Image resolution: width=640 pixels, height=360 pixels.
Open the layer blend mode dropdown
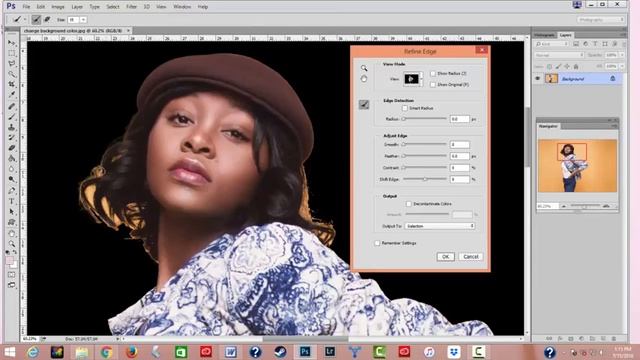(x=559, y=55)
